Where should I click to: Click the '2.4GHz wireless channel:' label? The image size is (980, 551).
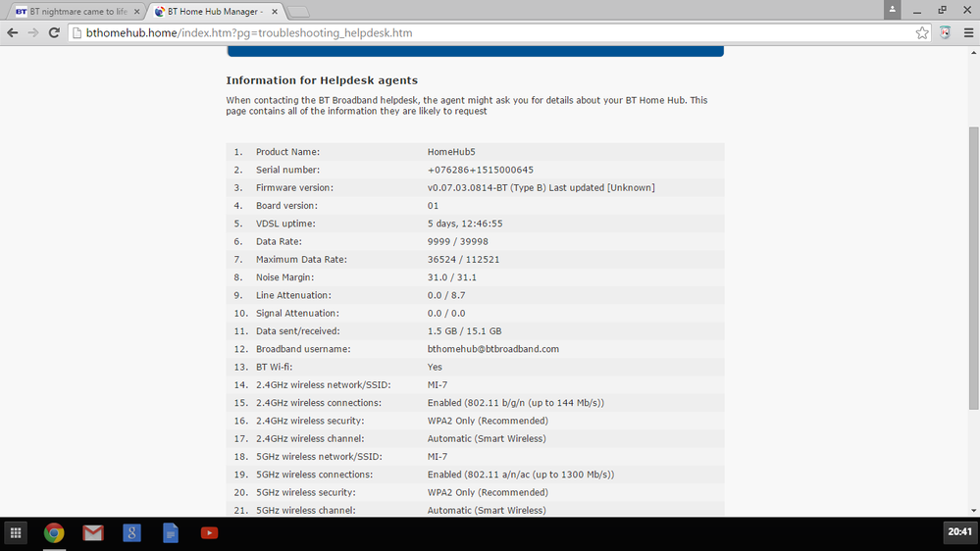pos(310,439)
